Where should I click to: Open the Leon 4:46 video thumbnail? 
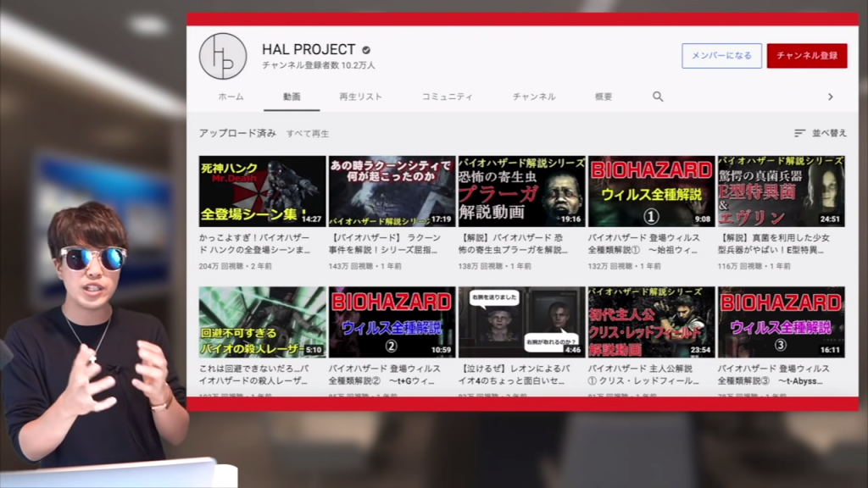click(x=521, y=322)
